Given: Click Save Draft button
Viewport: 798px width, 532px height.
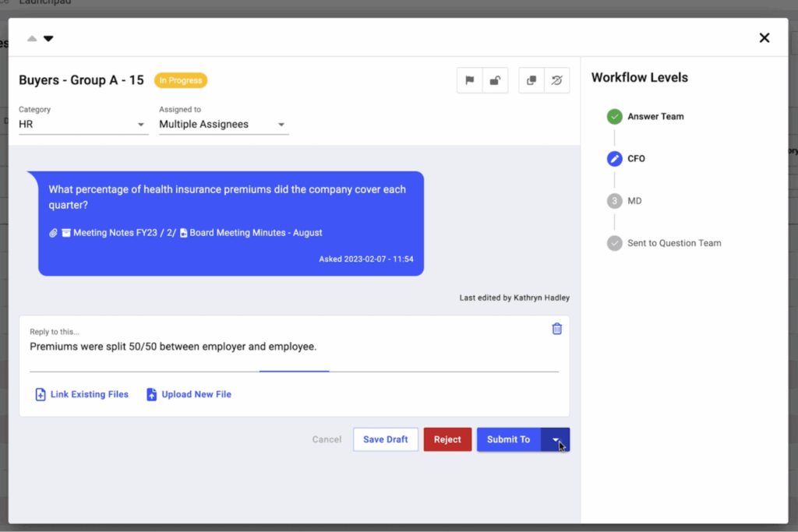Looking at the screenshot, I should pos(385,439).
